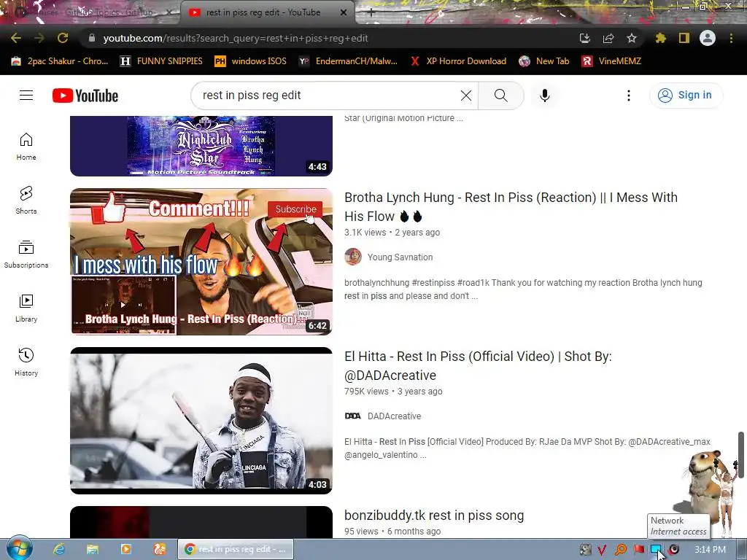Image resolution: width=747 pixels, height=560 pixels.
Task: Click the DADA channel logo
Action: (352, 416)
